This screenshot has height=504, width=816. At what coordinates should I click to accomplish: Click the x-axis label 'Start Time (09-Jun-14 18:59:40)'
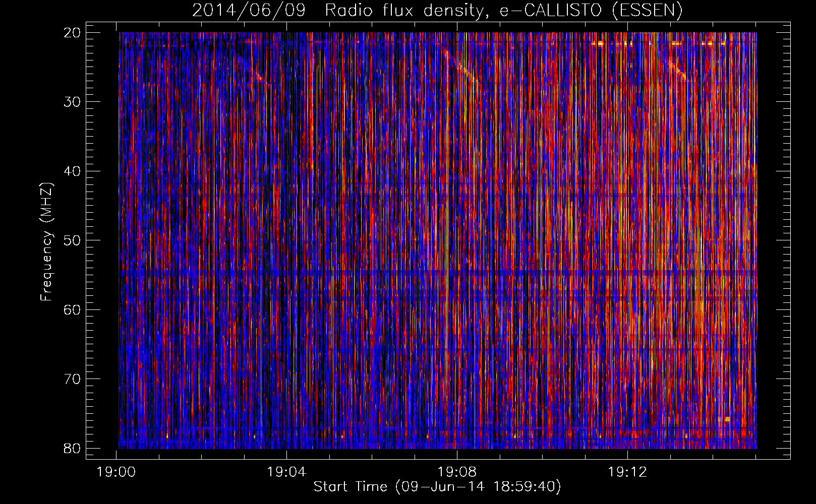[x=437, y=487]
